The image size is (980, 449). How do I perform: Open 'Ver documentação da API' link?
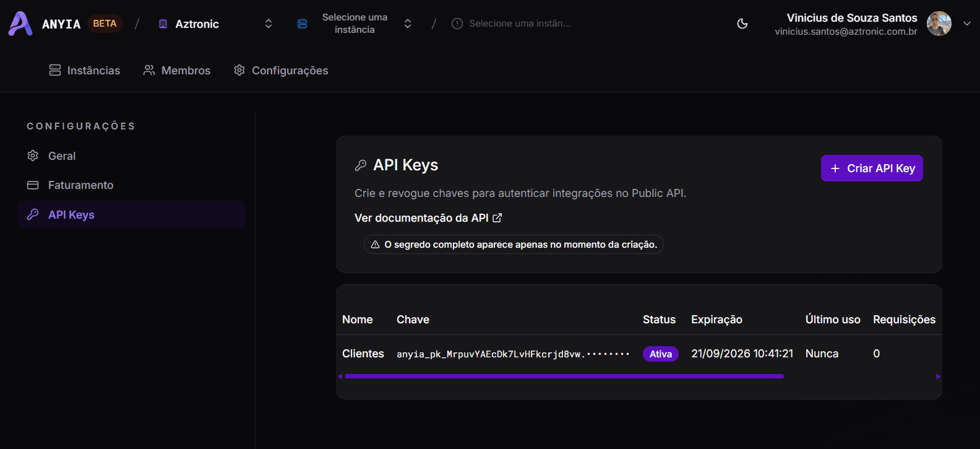pos(428,218)
